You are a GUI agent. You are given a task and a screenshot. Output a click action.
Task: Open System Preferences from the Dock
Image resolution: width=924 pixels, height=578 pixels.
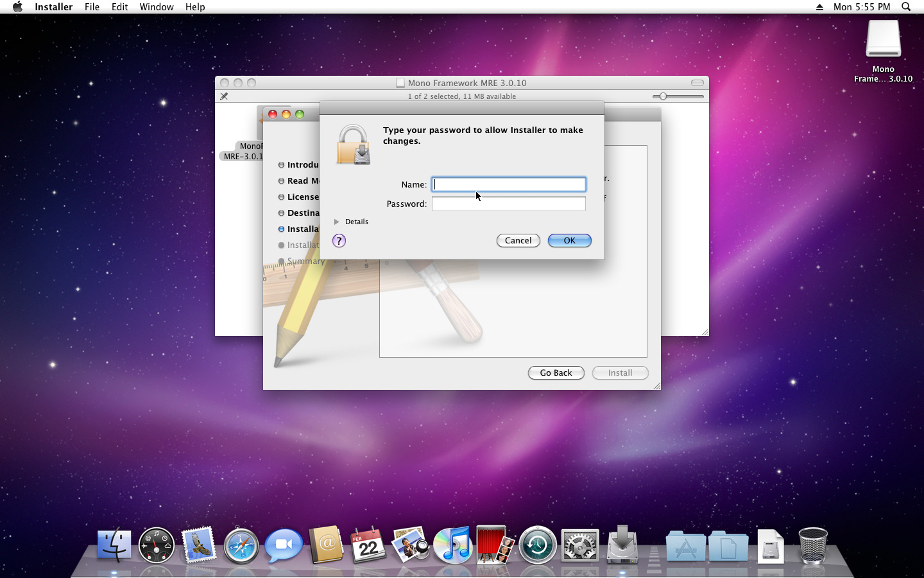(x=579, y=545)
